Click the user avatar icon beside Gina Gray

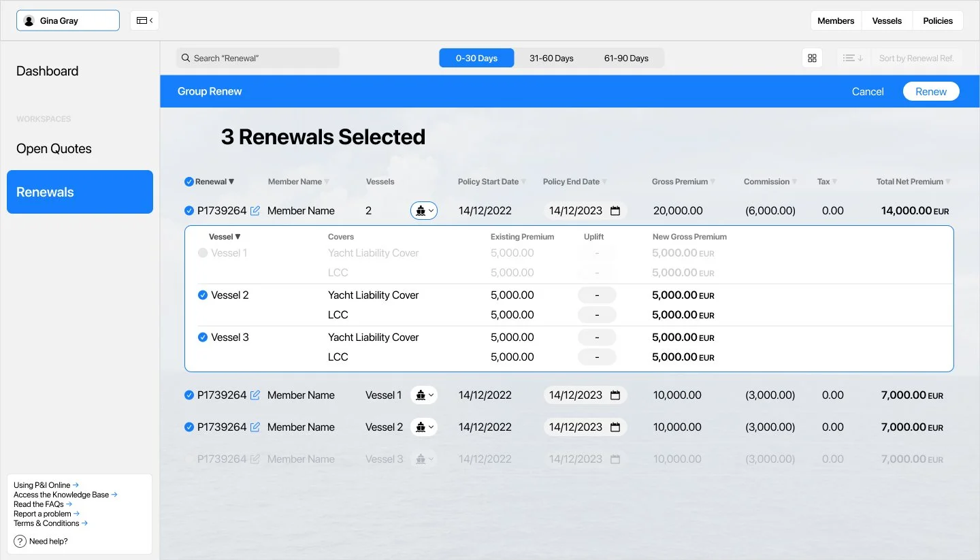(29, 21)
